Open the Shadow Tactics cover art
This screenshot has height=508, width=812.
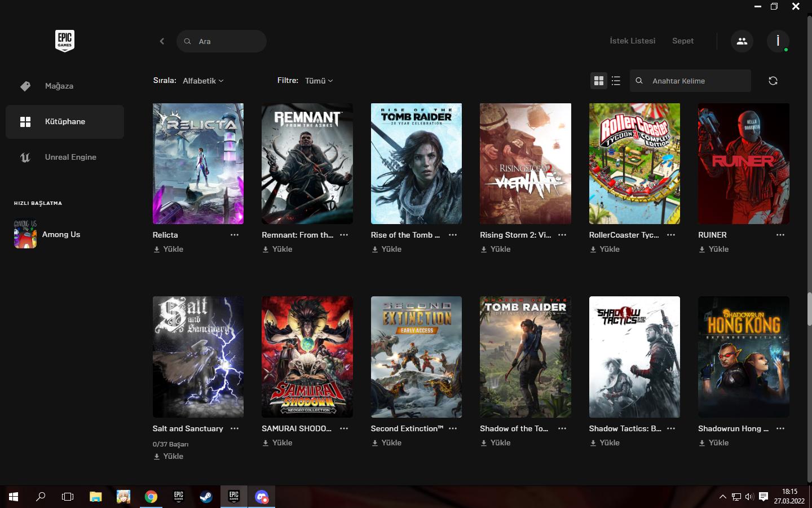click(634, 357)
